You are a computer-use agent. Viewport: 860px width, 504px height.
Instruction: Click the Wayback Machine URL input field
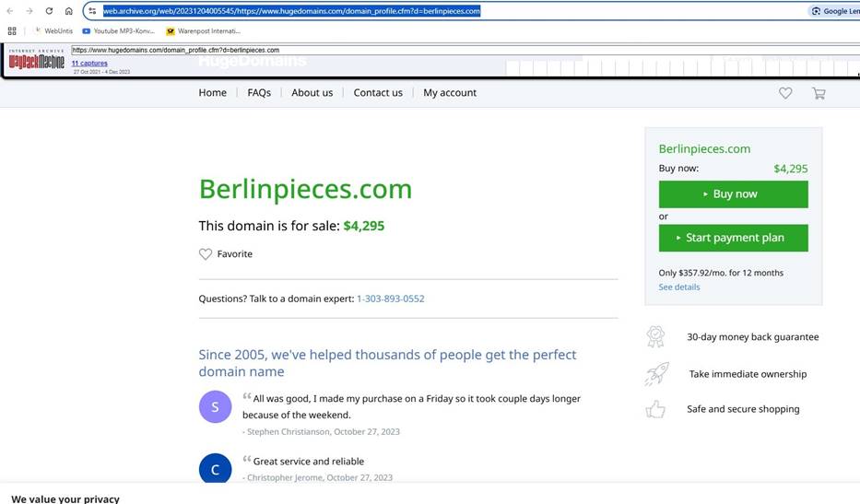[x=465, y=50]
